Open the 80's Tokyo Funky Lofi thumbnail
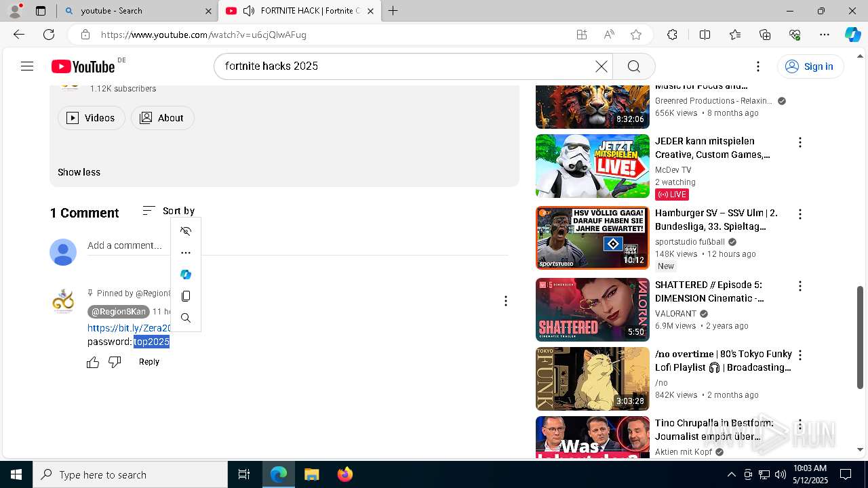Image resolution: width=868 pixels, height=488 pixels. [x=593, y=379]
